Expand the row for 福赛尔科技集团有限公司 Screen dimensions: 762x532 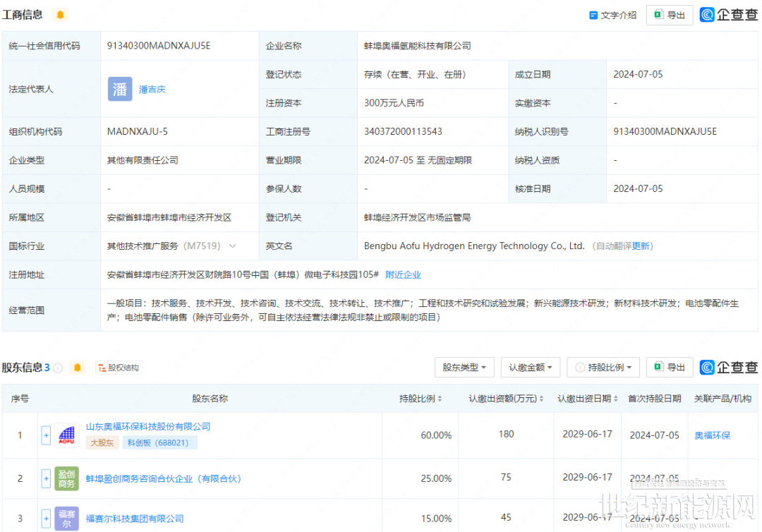click(47, 518)
